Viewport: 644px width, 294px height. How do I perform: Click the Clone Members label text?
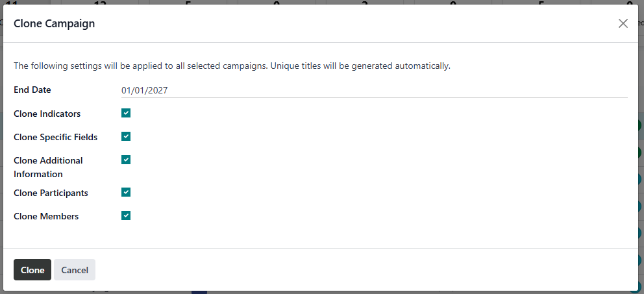46,216
